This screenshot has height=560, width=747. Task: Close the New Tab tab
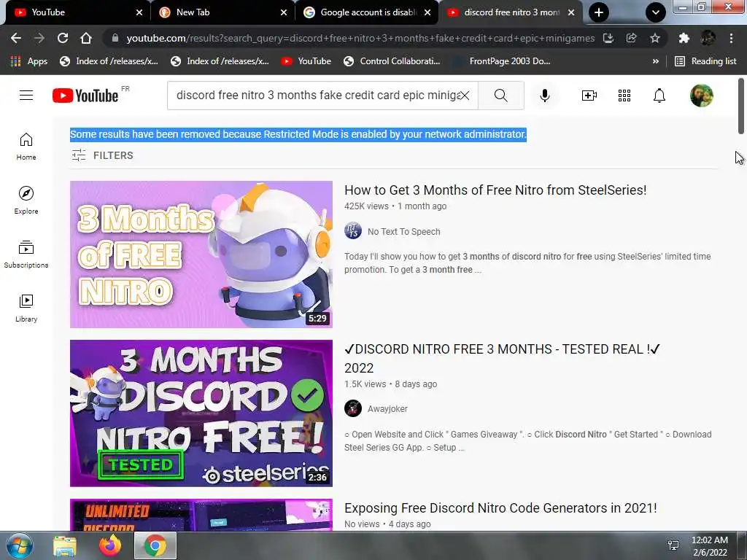click(x=284, y=12)
